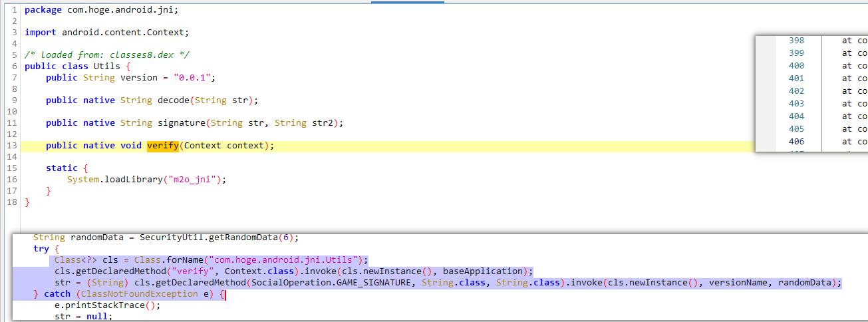Click Utils in the class declaration
Viewport: 868px width, 322px height.
point(107,67)
